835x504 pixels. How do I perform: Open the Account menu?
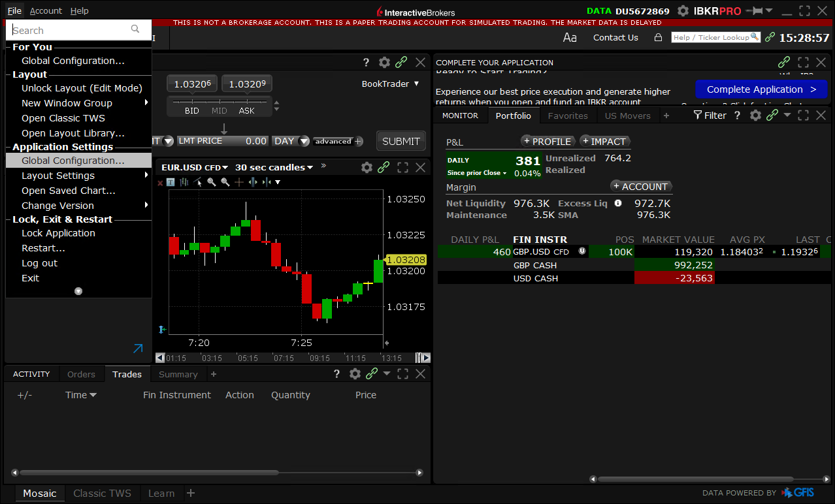(x=46, y=11)
